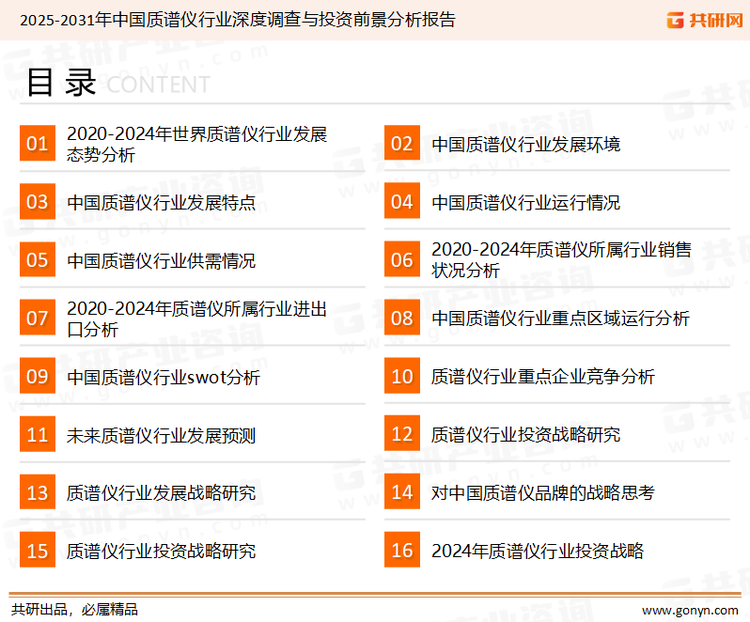Click the orange 13 number box
This screenshot has width=750, height=622.
click(x=37, y=492)
